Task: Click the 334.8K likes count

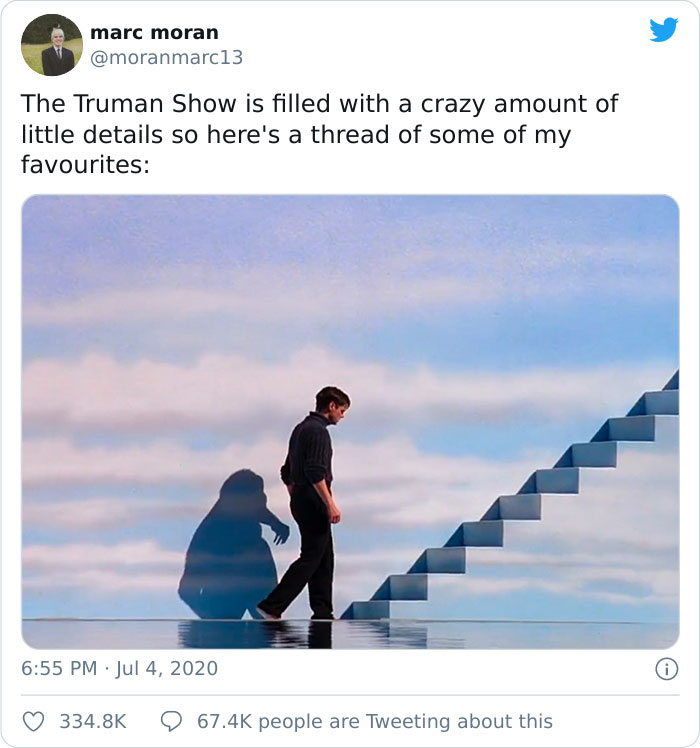Action: click(93, 721)
